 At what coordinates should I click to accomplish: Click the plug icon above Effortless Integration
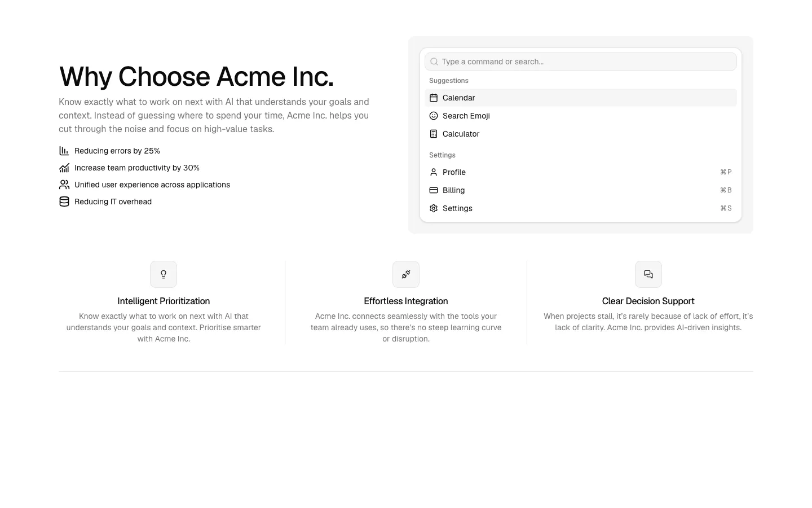coord(406,274)
